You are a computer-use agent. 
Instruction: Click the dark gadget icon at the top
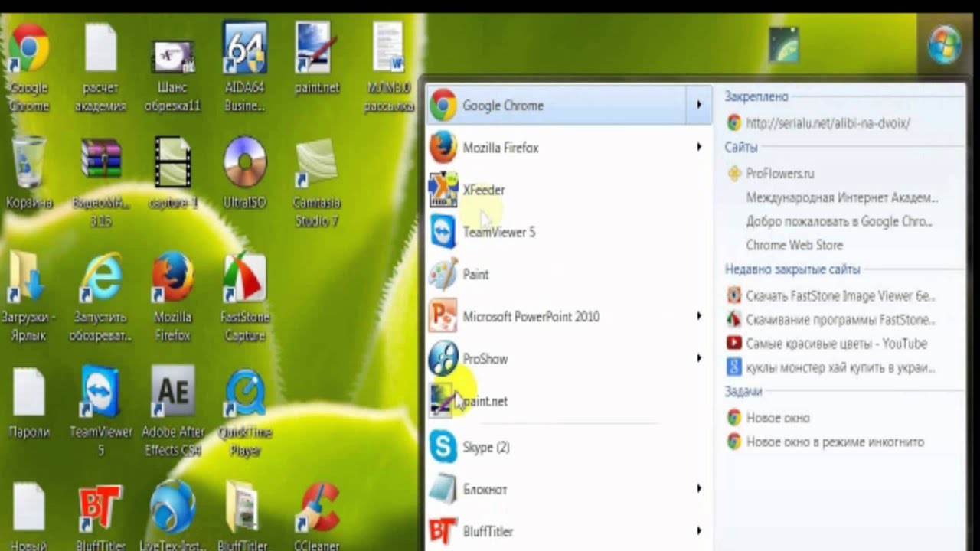pos(784,44)
